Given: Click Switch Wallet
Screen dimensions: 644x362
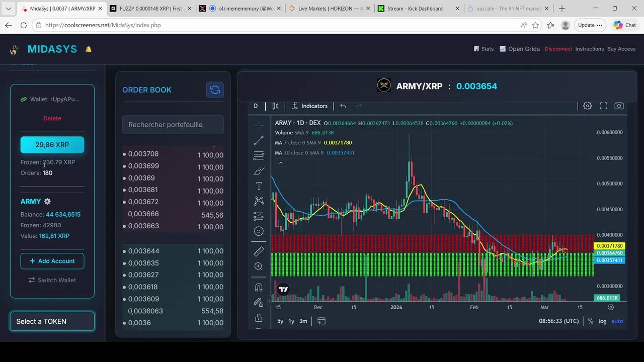Looking at the screenshot, I should [52, 280].
